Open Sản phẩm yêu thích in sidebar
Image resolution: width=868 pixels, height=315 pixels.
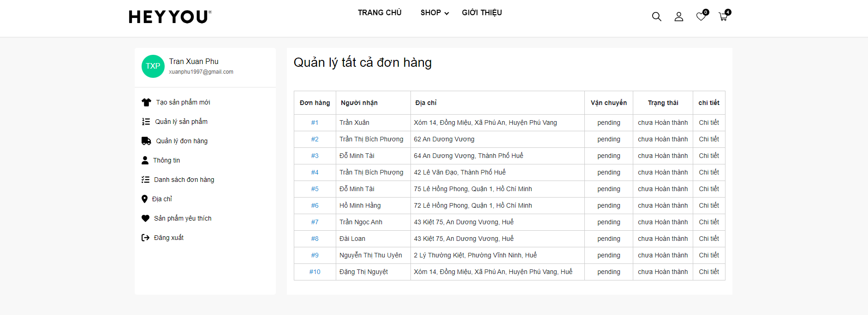click(183, 218)
